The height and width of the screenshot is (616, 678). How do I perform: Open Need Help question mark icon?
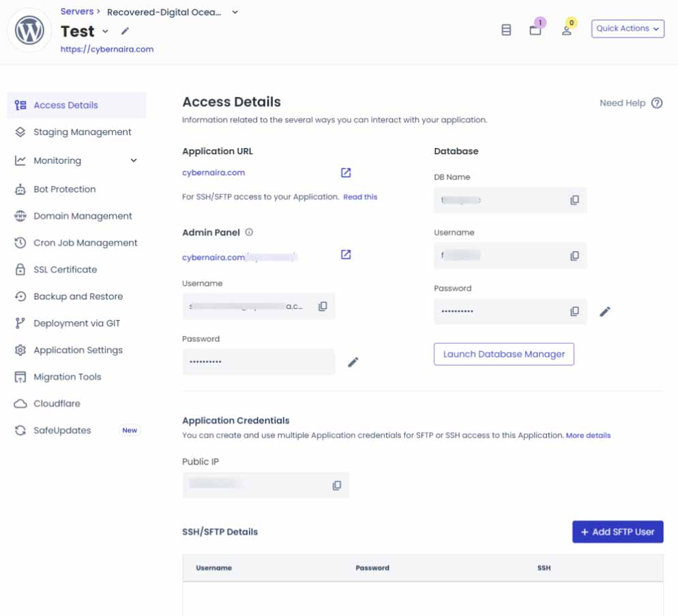coord(656,102)
